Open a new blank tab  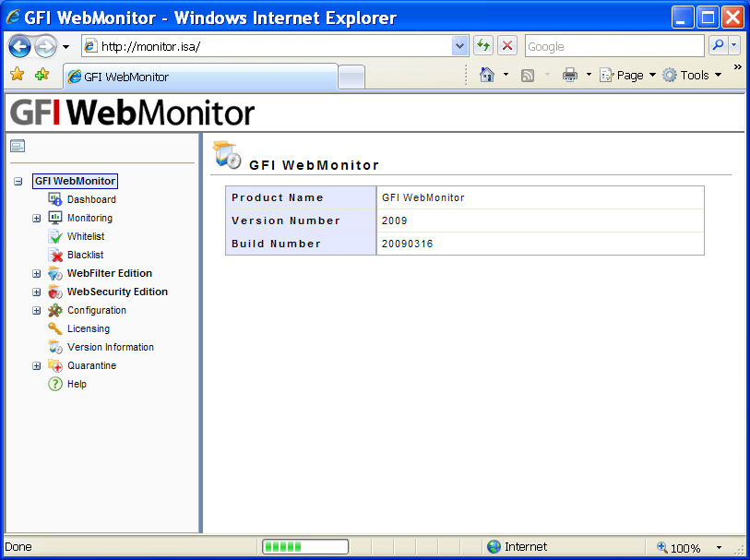click(x=351, y=77)
